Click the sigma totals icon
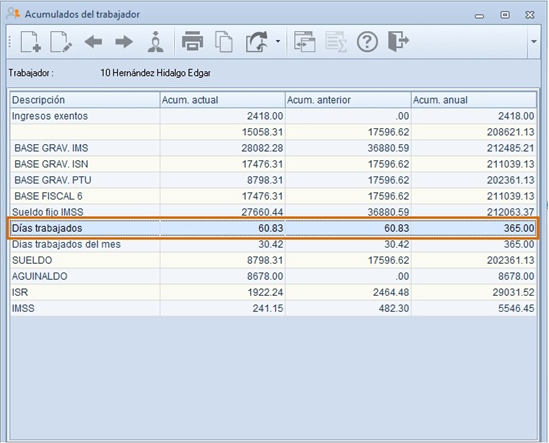 [x=336, y=42]
